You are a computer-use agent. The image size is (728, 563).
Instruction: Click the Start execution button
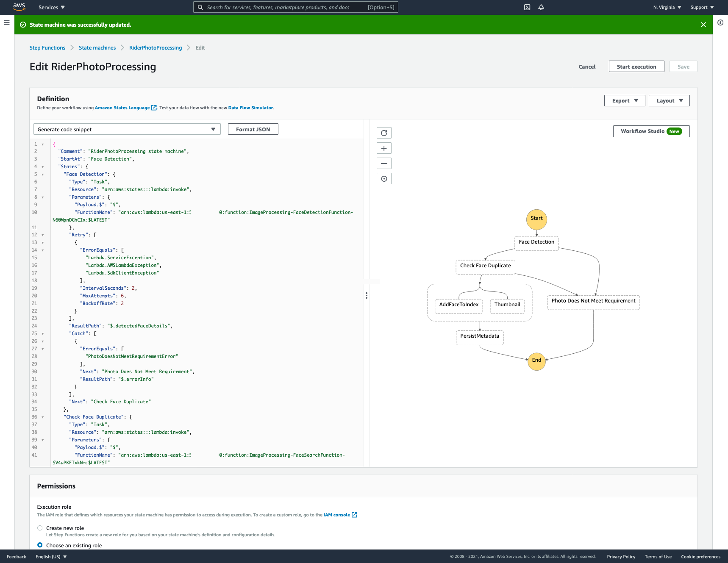(636, 67)
